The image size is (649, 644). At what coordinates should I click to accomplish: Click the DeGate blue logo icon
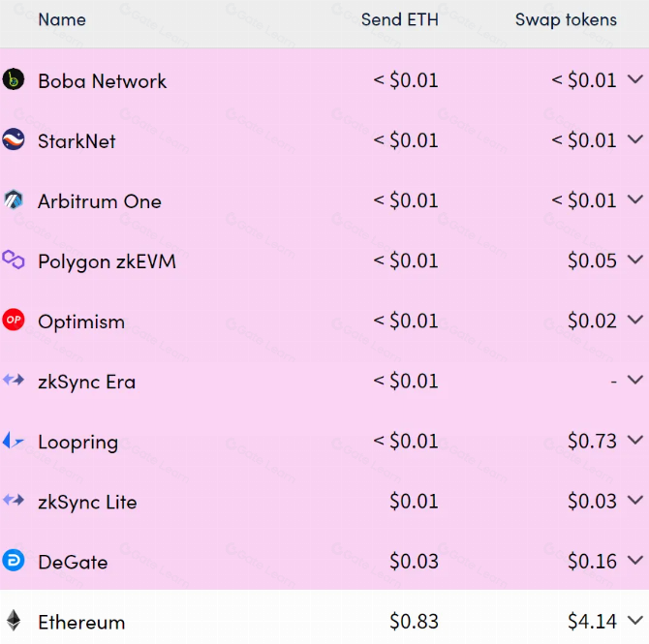pyautogui.click(x=14, y=560)
